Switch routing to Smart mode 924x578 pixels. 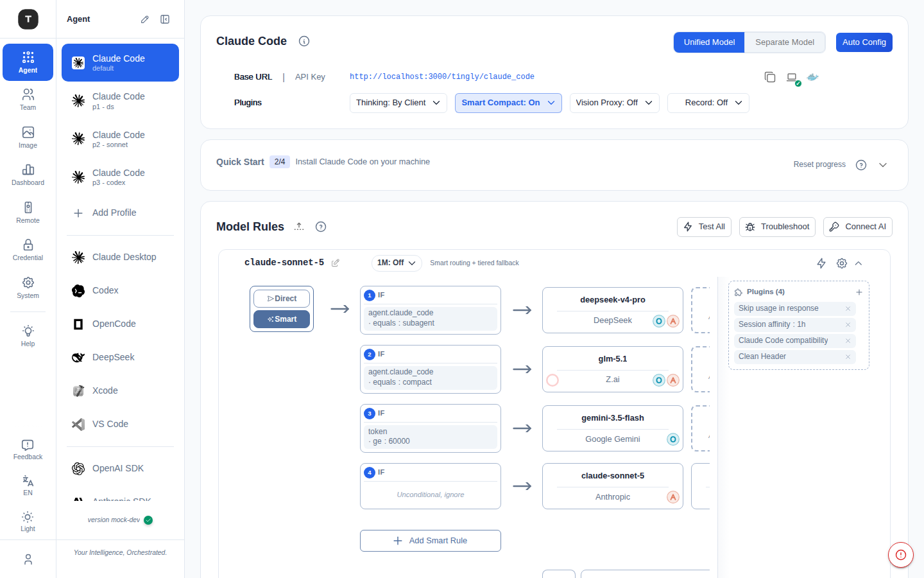click(x=282, y=319)
